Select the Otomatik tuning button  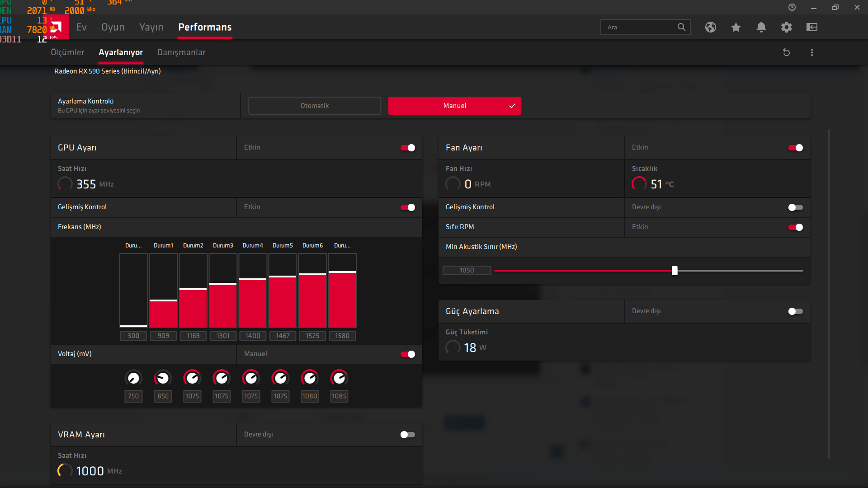[x=314, y=106]
